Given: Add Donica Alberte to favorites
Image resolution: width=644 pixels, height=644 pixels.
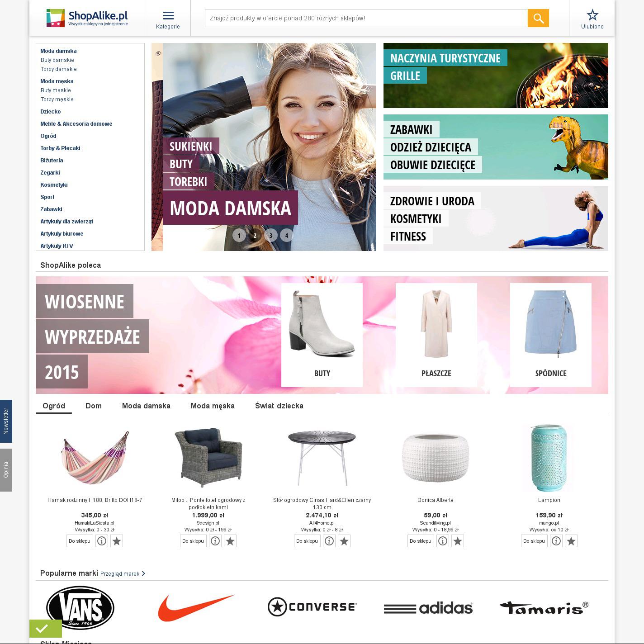Looking at the screenshot, I should pyautogui.click(x=458, y=541).
